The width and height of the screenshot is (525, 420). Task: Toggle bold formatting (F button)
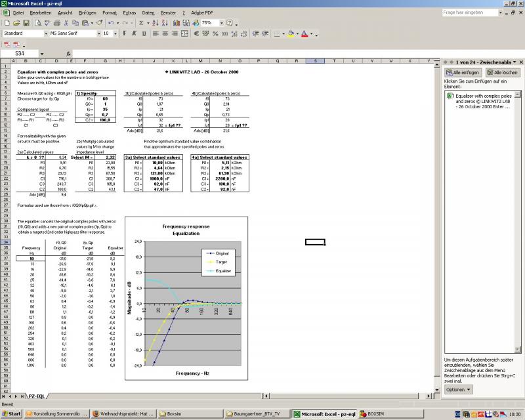[x=125, y=33]
